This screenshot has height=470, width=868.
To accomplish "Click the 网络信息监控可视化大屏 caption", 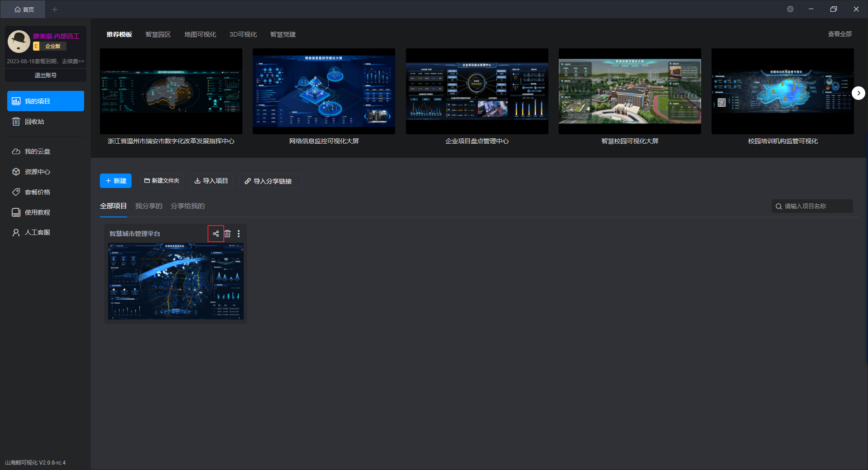I will 324,141.
